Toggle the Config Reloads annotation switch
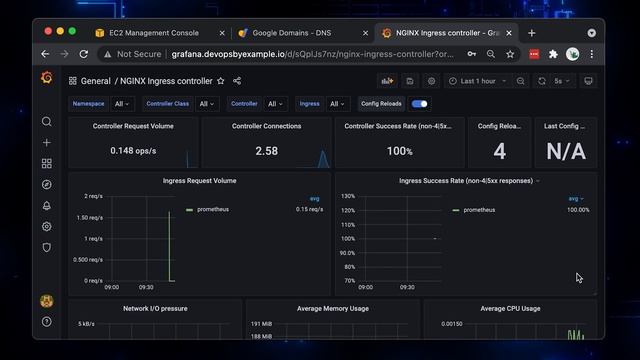This screenshot has width=640, height=360. [420, 104]
